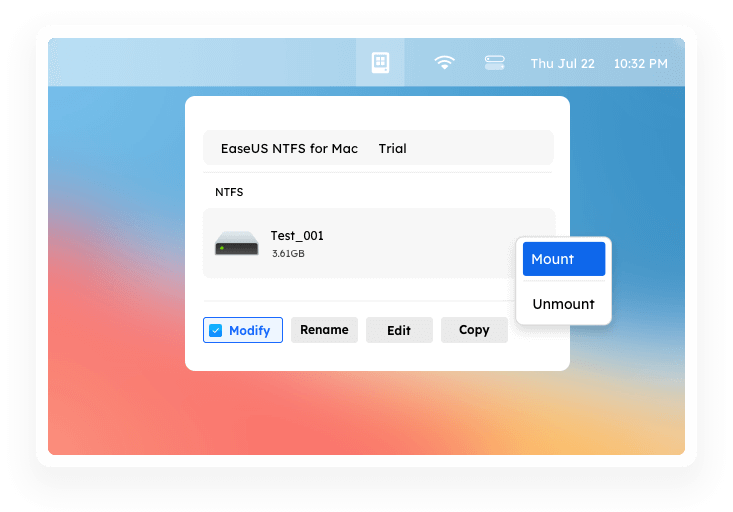733x512 pixels.
Task: Click the Modify label text
Action: click(x=249, y=330)
